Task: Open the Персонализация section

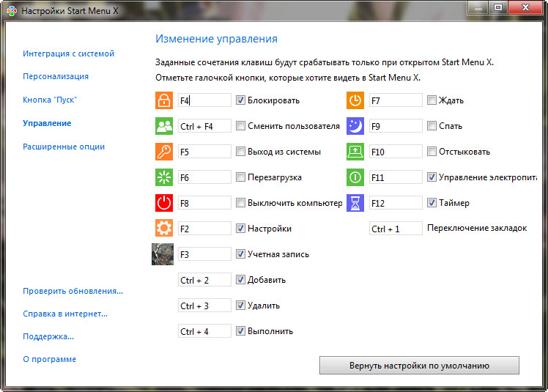Action: (x=56, y=76)
